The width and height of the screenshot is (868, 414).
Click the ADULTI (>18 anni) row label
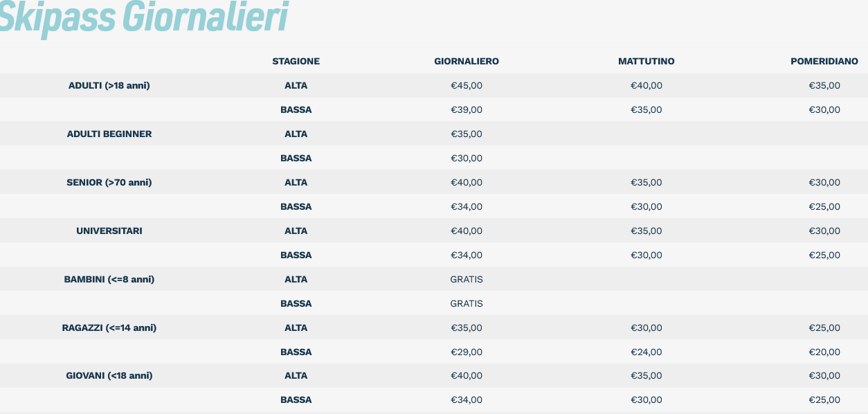(109, 86)
